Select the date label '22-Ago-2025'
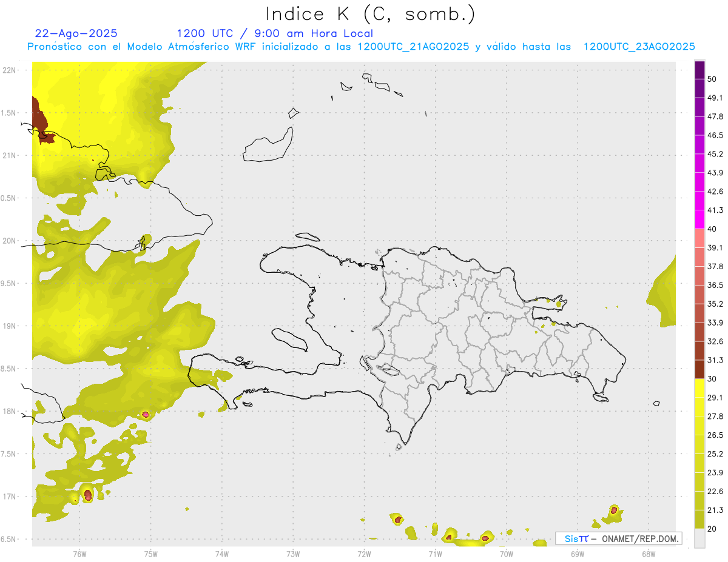Screen dimensions: 728x562 [76, 33]
